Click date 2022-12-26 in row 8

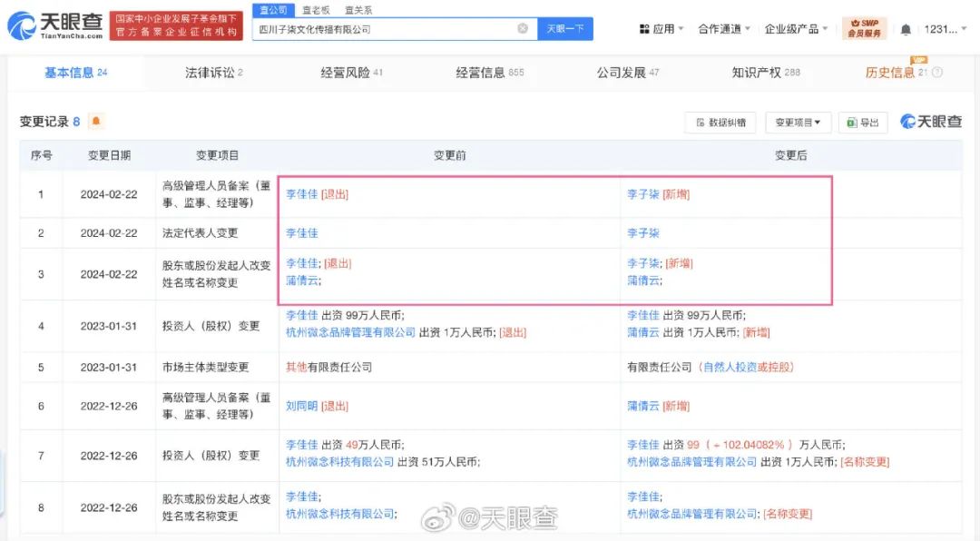(x=109, y=507)
